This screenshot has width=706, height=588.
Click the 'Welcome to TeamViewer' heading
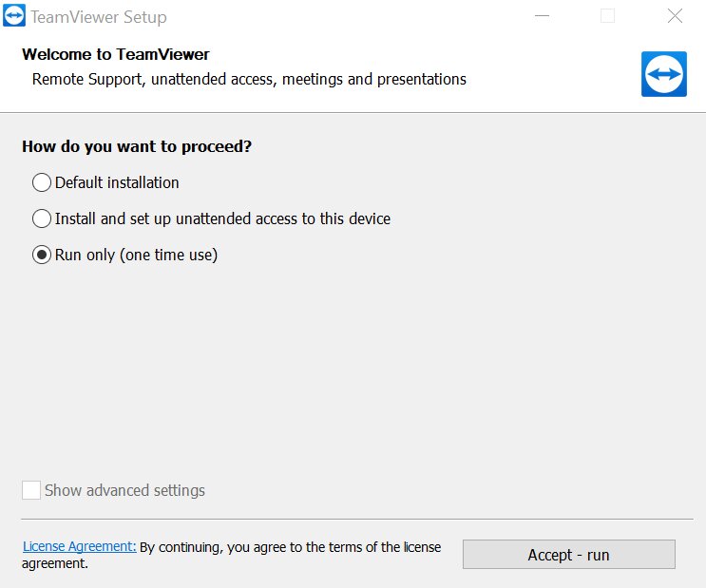pyautogui.click(x=116, y=54)
